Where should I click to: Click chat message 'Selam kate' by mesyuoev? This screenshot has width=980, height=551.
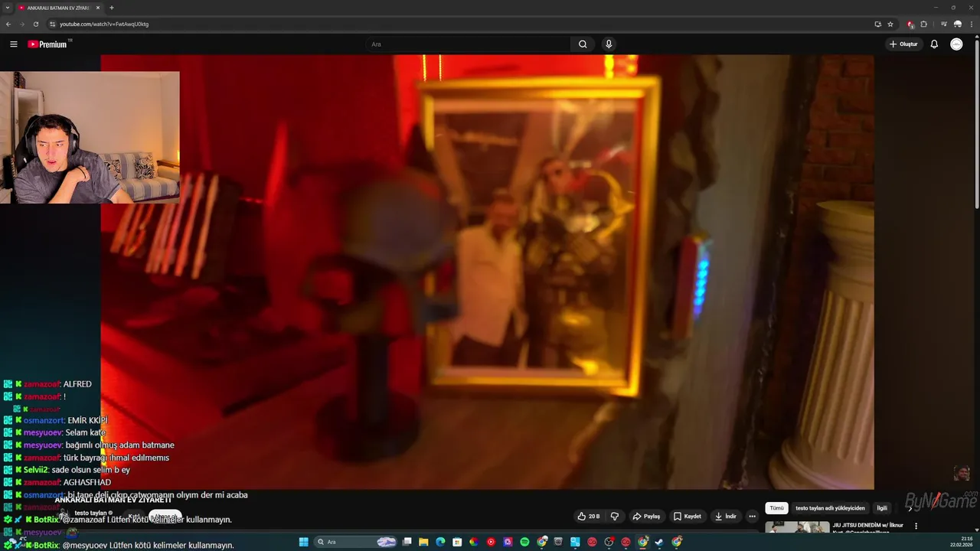pyautogui.click(x=85, y=432)
